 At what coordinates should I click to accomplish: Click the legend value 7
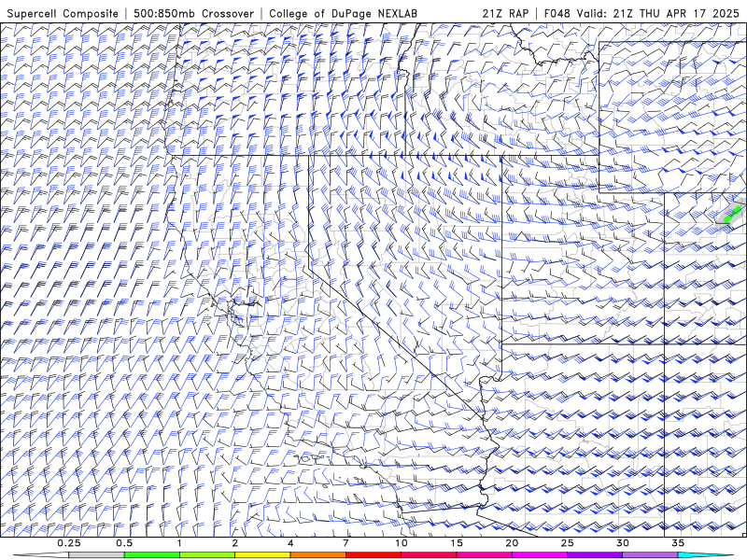pyautogui.click(x=345, y=543)
